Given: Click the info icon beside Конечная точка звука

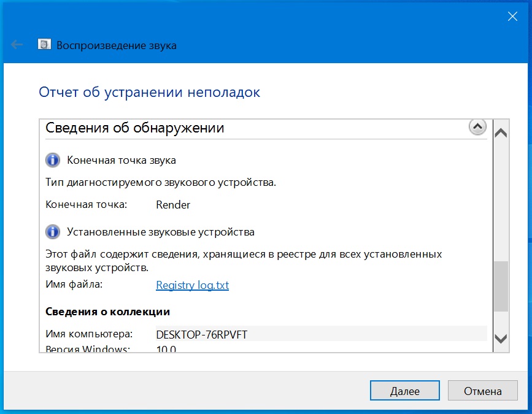Looking at the screenshot, I should [53, 161].
